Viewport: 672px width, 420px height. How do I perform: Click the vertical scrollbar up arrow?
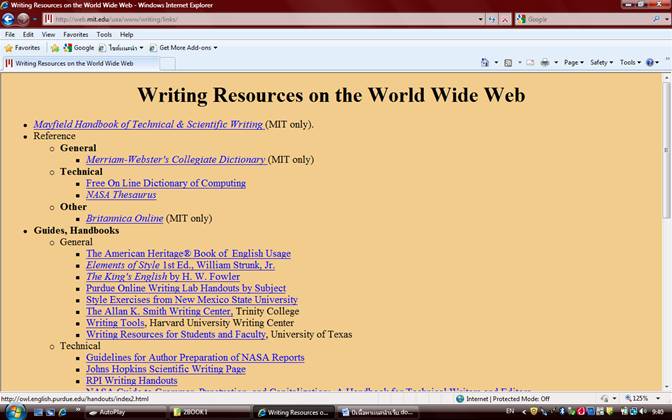pos(666,78)
